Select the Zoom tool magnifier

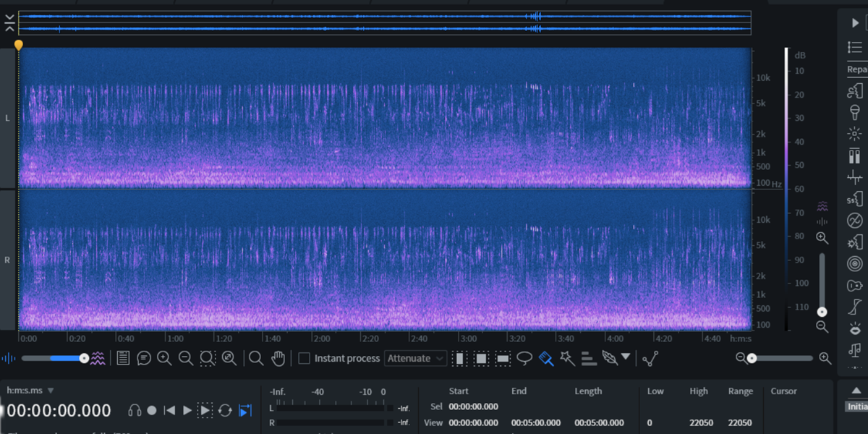coord(256,358)
